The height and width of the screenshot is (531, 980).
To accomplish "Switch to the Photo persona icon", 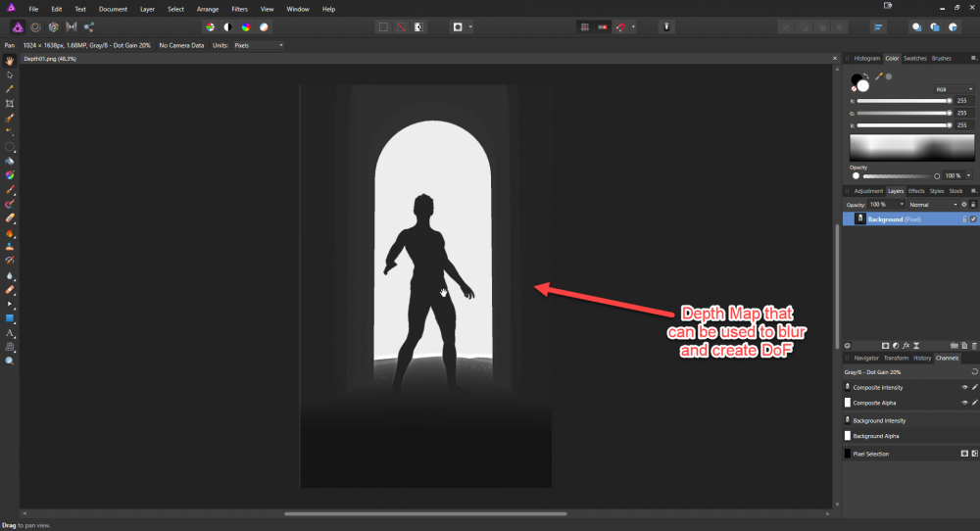I will tap(18, 26).
